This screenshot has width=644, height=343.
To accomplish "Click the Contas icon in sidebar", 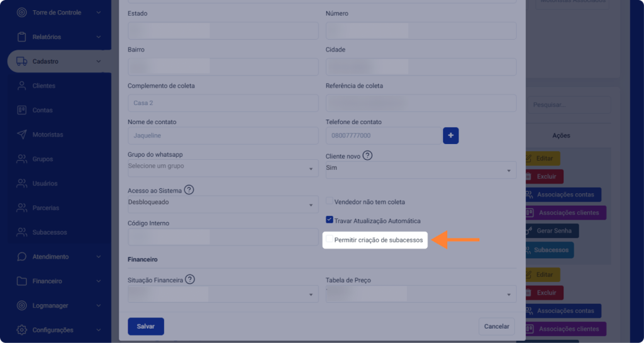I will click(x=21, y=110).
